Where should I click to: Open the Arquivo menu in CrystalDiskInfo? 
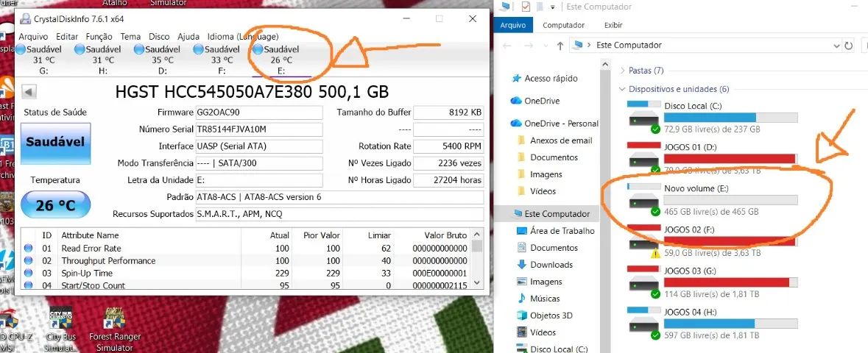click(x=32, y=37)
